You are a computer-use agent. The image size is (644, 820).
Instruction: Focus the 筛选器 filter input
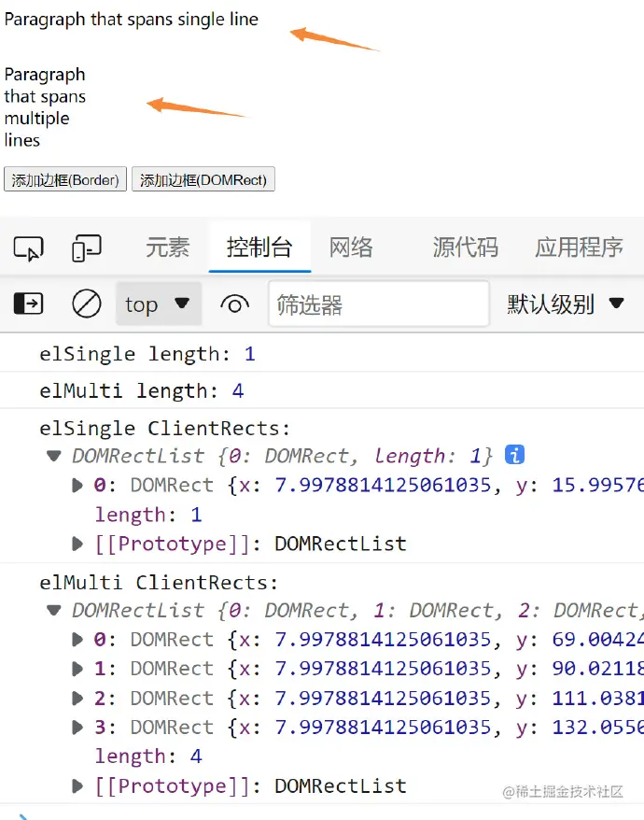tap(379, 304)
